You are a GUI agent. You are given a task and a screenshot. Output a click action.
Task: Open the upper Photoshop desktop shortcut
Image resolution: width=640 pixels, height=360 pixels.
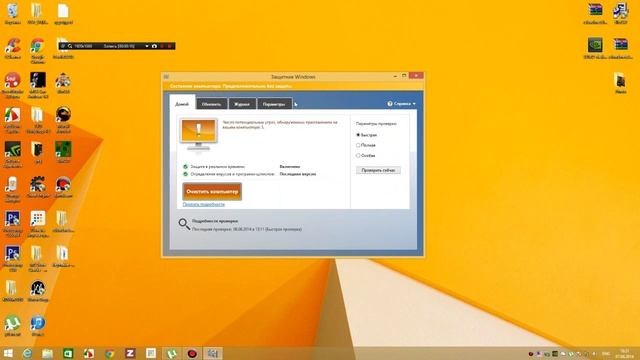[13, 224]
